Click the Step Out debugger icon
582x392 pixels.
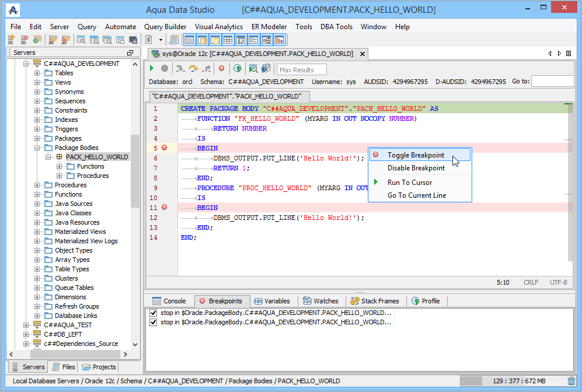(206, 69)
